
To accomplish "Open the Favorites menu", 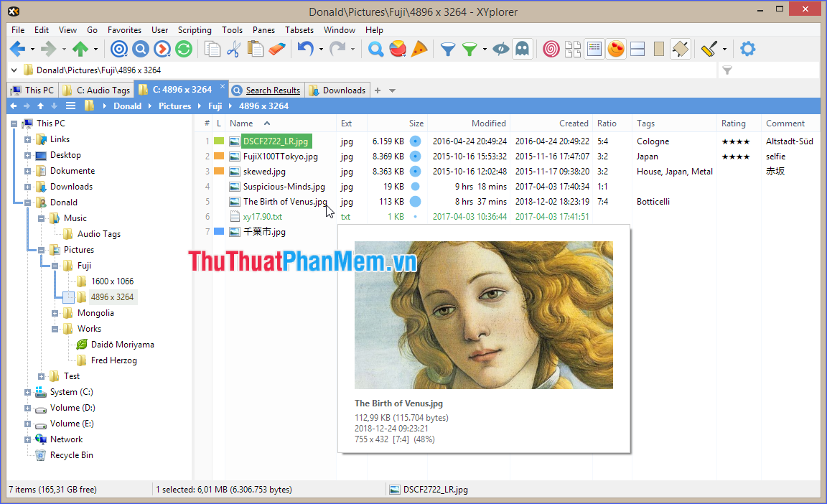I will 124,30.
